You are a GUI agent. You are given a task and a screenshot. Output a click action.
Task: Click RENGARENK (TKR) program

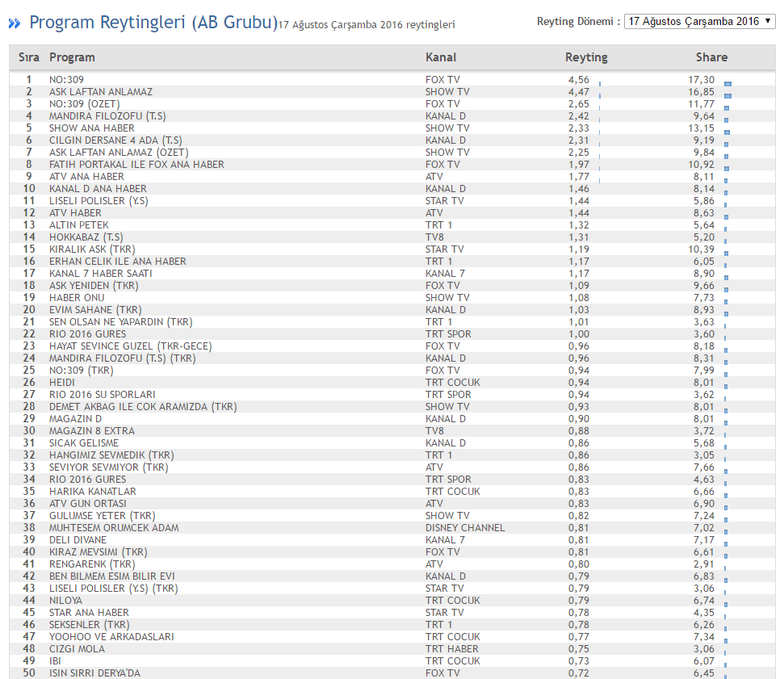92,564
